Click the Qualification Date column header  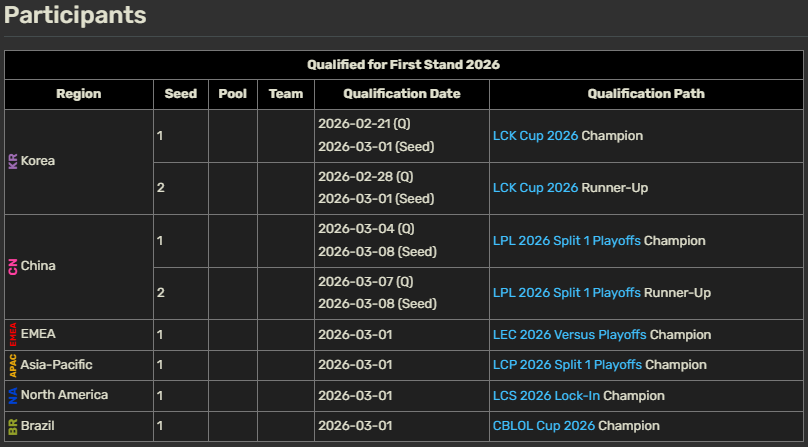pos(401,94)
